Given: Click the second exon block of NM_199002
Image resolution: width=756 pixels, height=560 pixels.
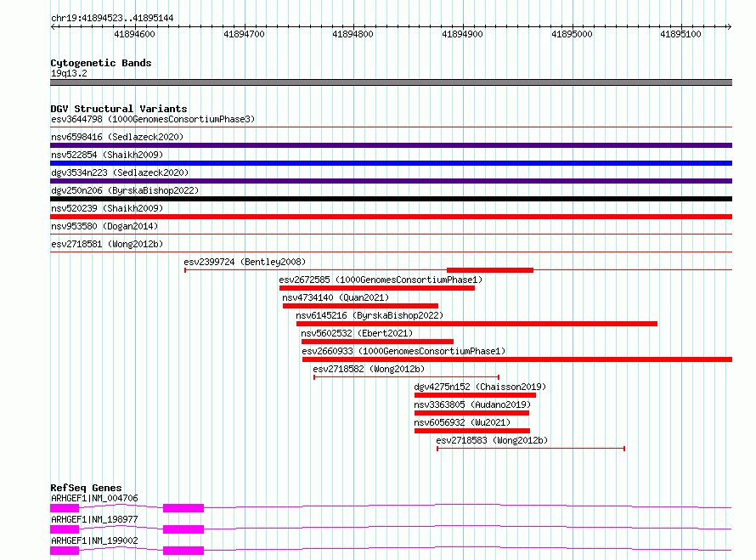Looking at the screenshot, I should pos(183,551).
